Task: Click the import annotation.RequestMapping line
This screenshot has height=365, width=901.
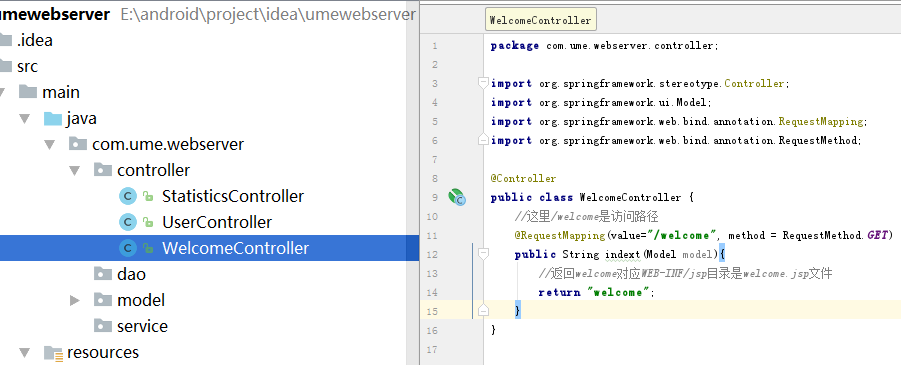Action: point(679,121)
